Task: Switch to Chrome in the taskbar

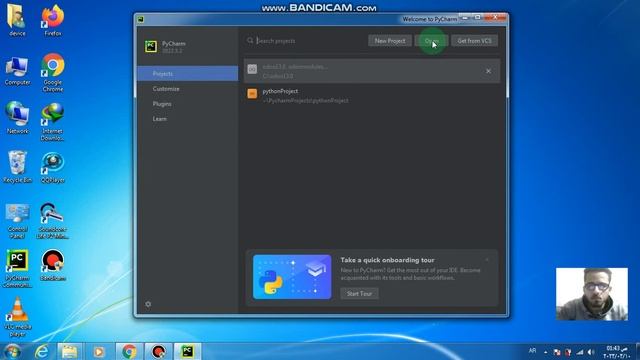Action: (129, 351)
